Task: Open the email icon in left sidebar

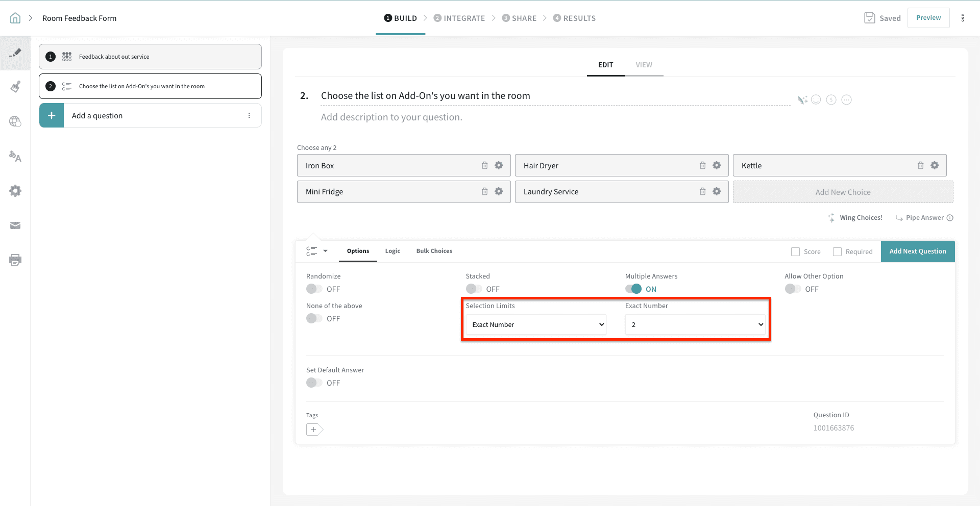Action: pos(15,225)
